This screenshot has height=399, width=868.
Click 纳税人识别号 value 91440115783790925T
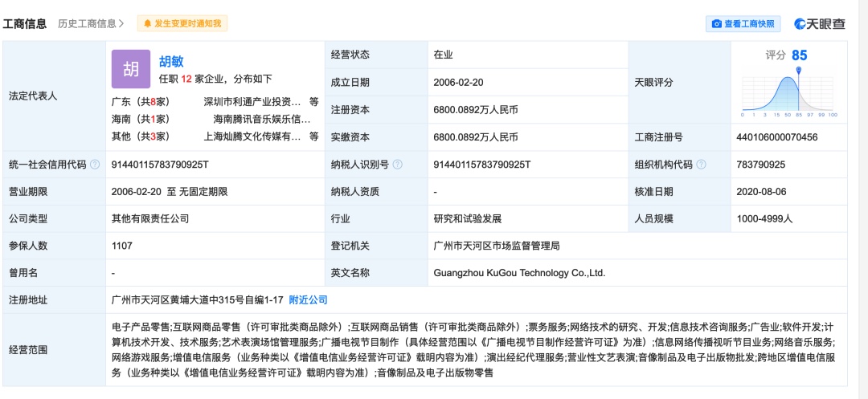(x=482, y=165)
